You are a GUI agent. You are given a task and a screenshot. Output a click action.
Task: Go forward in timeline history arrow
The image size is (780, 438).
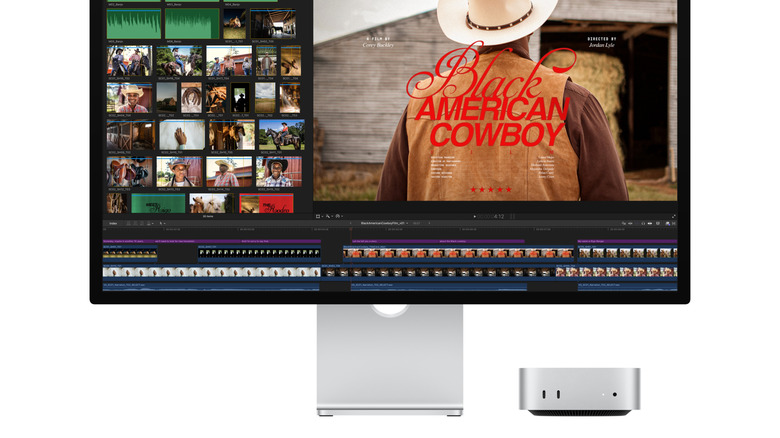(x=429, y=223)
